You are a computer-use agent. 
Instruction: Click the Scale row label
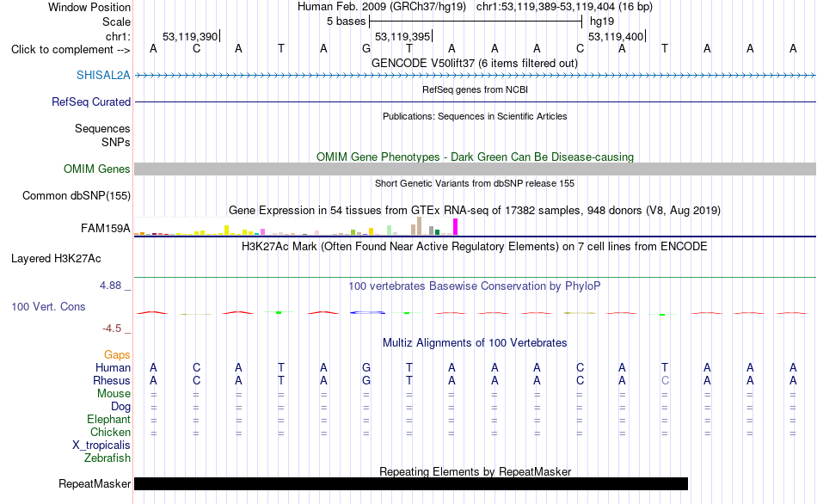116,22
